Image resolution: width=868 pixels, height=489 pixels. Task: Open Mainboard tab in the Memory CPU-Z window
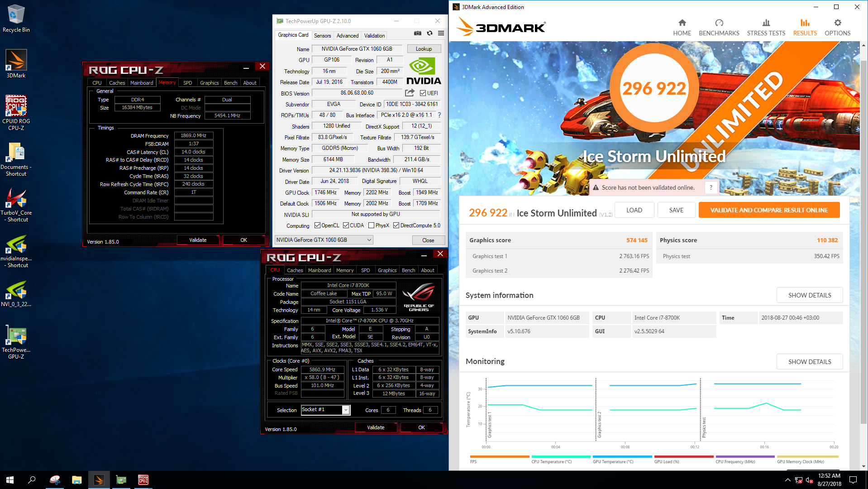(x=142, y=83)
